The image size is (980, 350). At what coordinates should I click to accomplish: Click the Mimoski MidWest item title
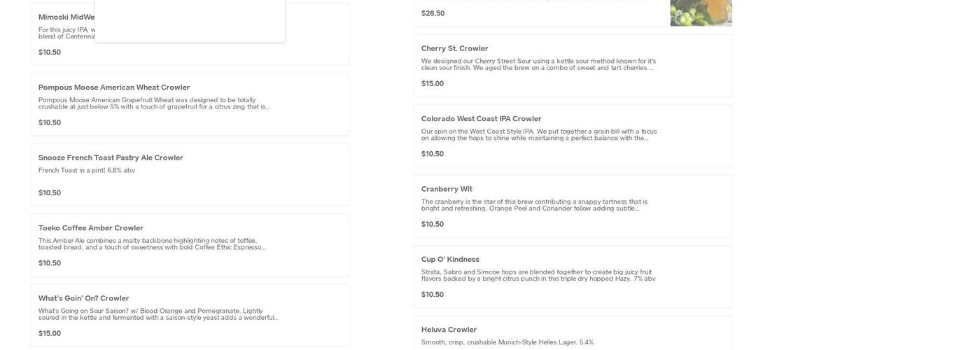tap(66, 17)
